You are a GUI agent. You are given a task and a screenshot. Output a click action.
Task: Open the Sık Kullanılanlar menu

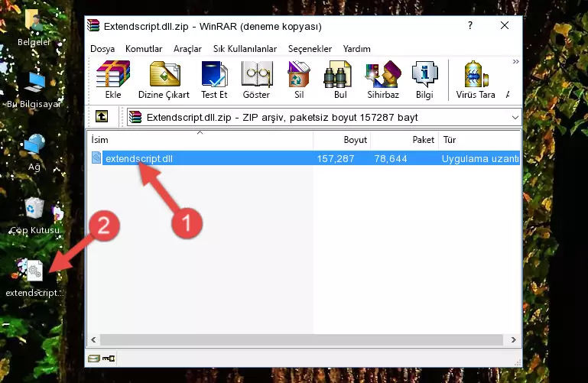245,49
